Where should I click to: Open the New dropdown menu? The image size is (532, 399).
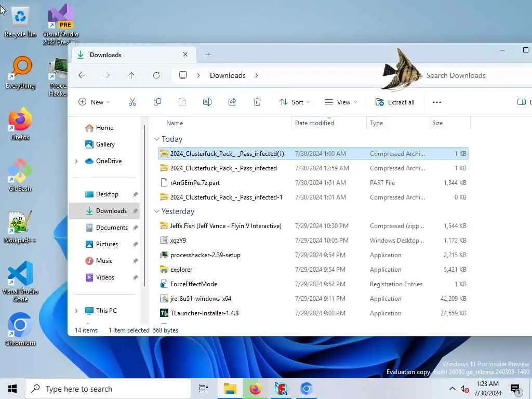(95, 102)
